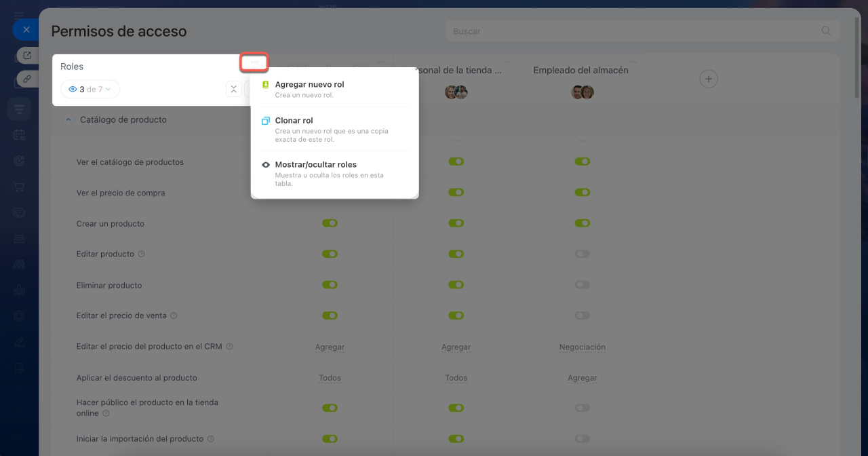Click the collapse-all arrows icon in Roles panel
Image resolution: width=868 pixels, height=456 pixels.
[233, 89]
